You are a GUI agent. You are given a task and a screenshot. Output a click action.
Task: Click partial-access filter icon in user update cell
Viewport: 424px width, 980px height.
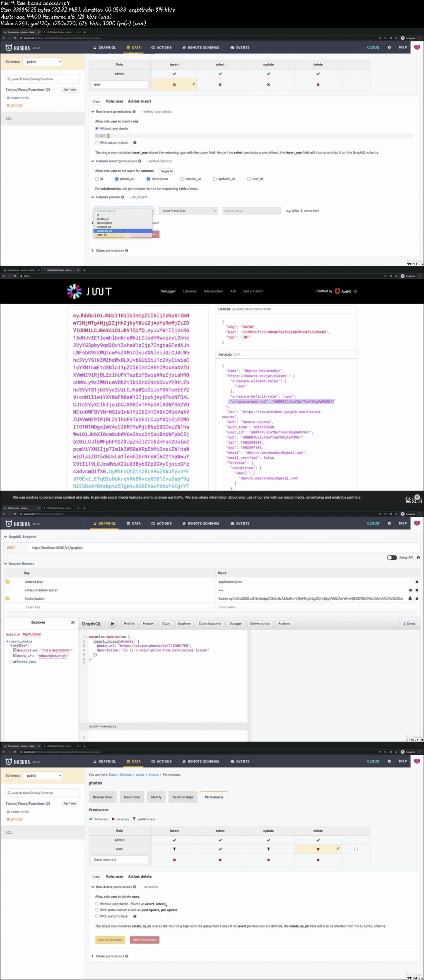pyautogui.click(x=268, y=849)
